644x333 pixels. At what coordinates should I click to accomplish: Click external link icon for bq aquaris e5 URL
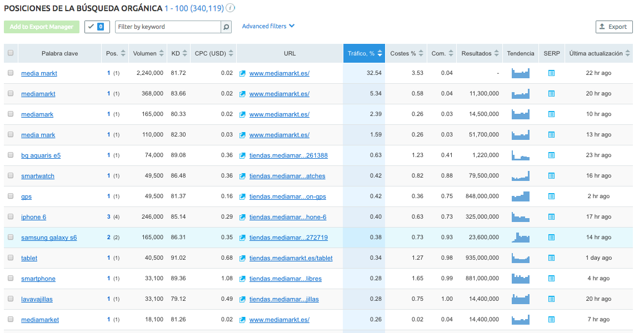(x=242, y=155)
